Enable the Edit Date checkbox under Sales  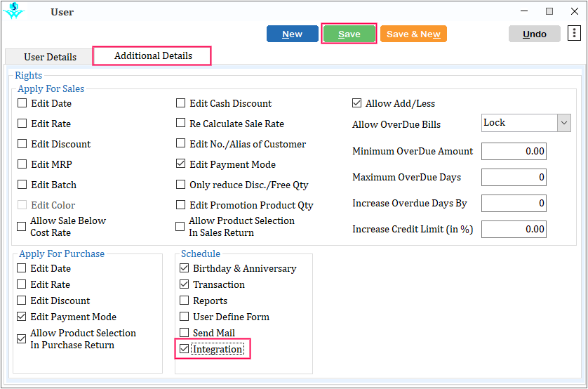[x=22, y=103]
